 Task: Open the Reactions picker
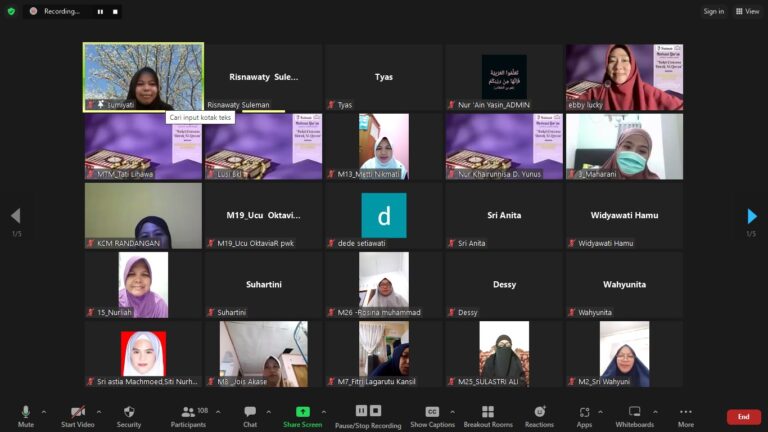pos(539,417)
